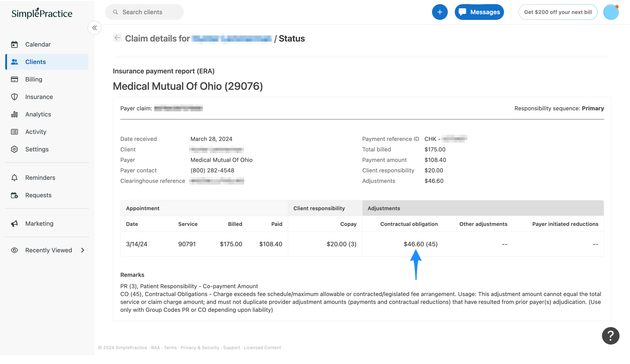Image resolution: width=630 pixels, height=364 pixels.
Task: Open Licensed Content footer link
Action: tap(262, 348)
